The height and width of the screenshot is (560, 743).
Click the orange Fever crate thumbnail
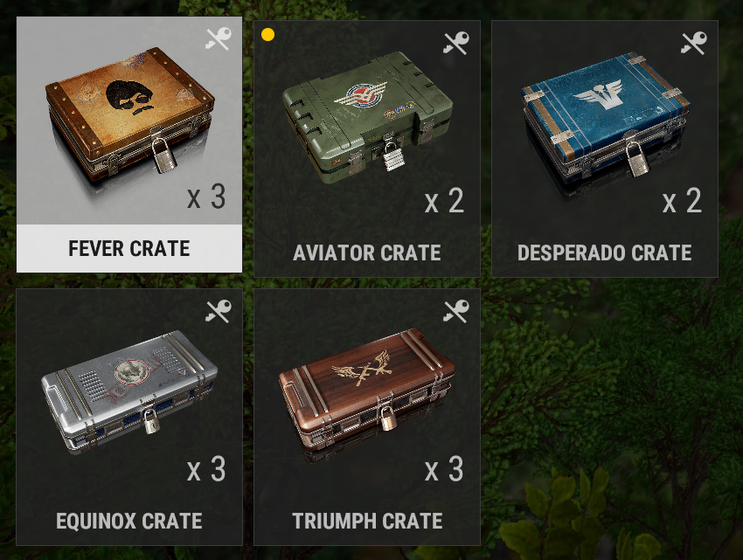click(x=130, y=114)
